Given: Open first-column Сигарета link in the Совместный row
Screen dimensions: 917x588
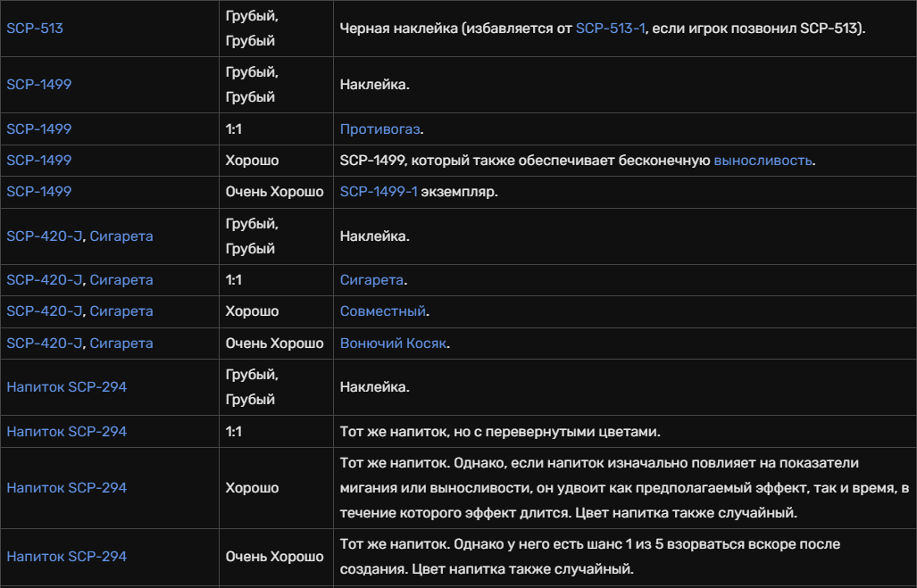Looking at the screenshot, I should click(x=121, y=311).
